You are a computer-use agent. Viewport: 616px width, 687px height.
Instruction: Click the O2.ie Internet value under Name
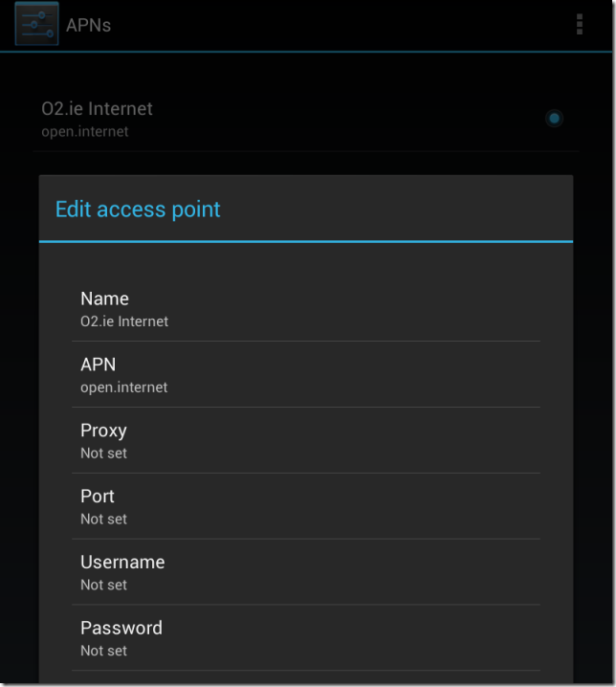[124, 321]
